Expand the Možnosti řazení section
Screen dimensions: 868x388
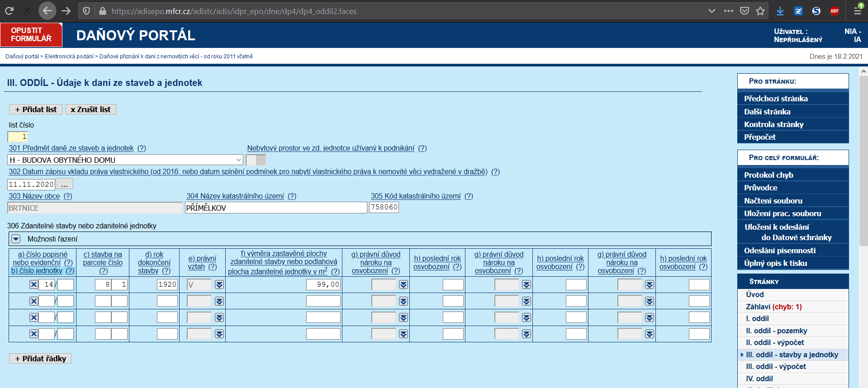(x=16, y=239)
